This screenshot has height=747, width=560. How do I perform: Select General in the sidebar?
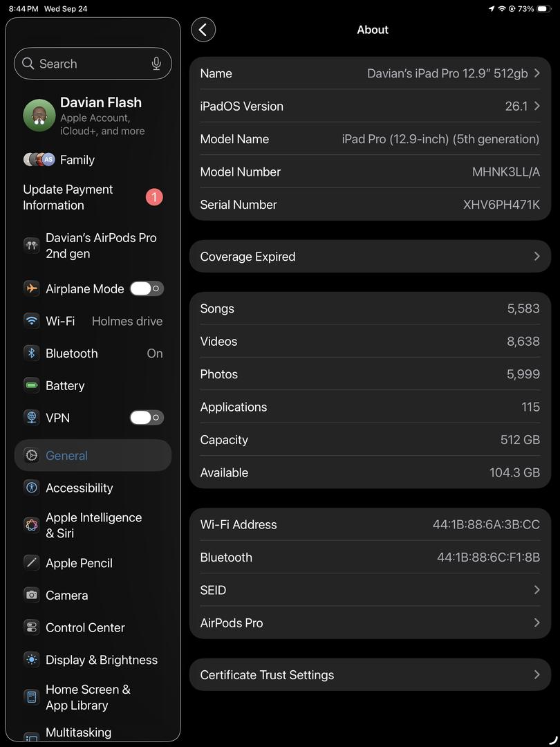93,456
